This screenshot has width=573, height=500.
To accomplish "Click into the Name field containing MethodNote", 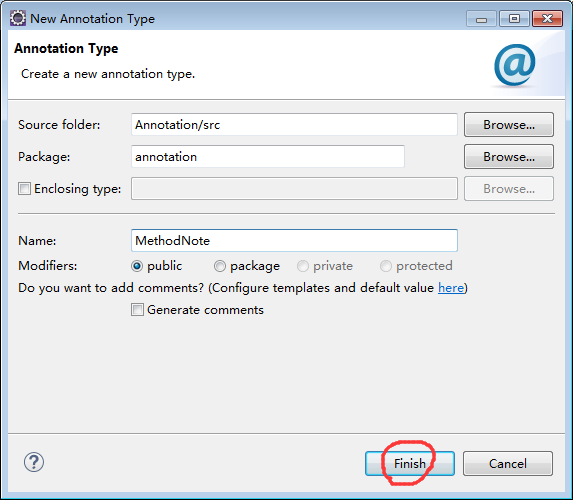I will [x=294, y=240].
